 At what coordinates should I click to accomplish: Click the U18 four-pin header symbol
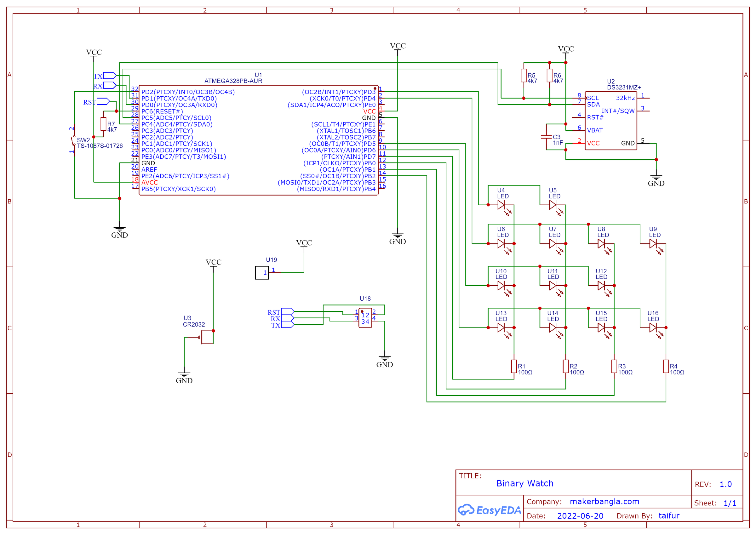coord(365,318)
